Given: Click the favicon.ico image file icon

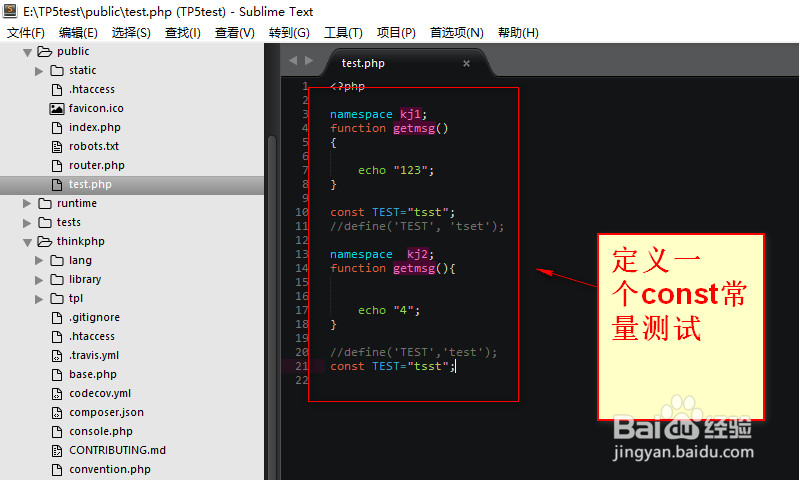Looking at the screenshot, I should [x=57, y=109].
